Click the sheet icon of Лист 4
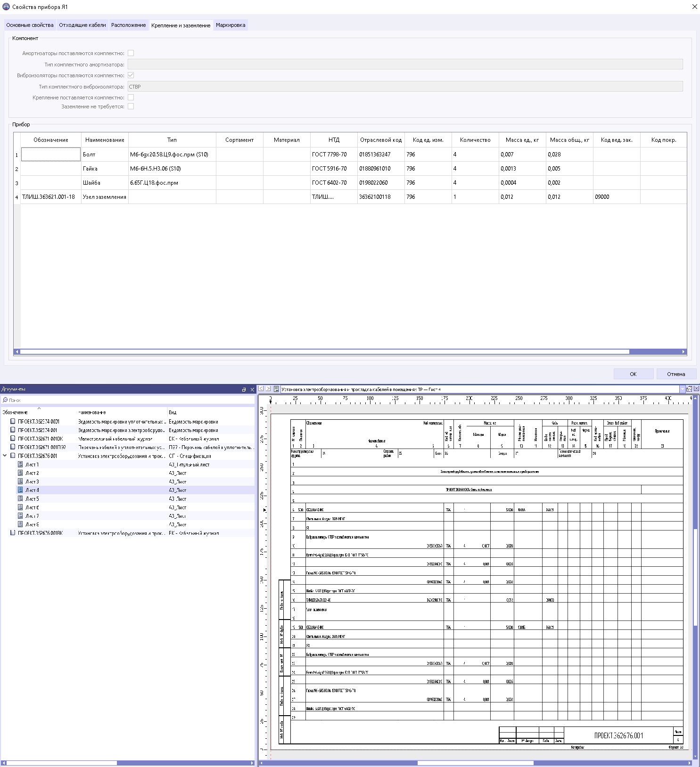This screenshot has width=700, height=767. (20, 490)
